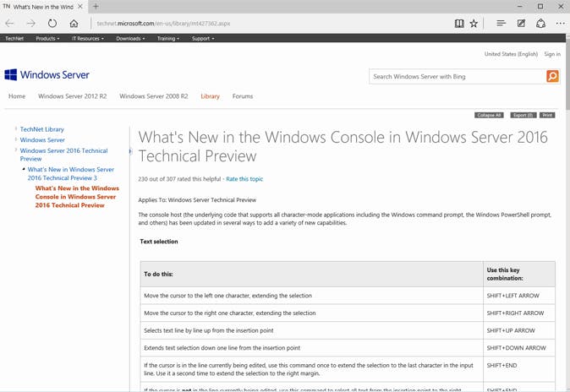Click the browser Back arrow
The height and width of the screenshot is (392, 570).
pyautogui.click(x=10, y=24)
